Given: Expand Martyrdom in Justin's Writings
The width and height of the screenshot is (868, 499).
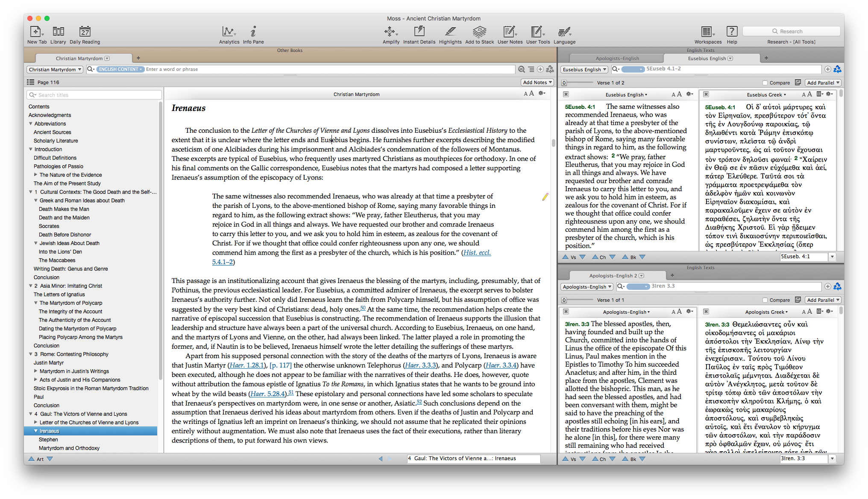Looking at the screenshot, I should click(36, 371).
